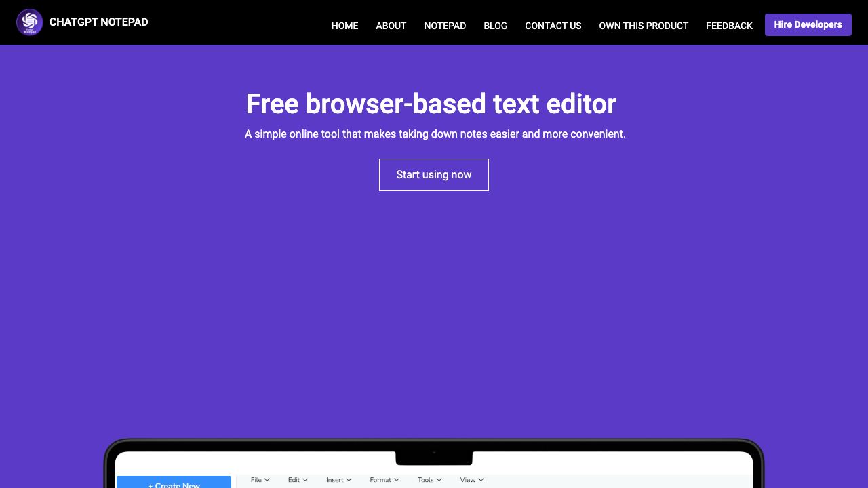Open the NOTEPAD nav item
This screenshot has width=868, height=488.
(x=445, y=26)
